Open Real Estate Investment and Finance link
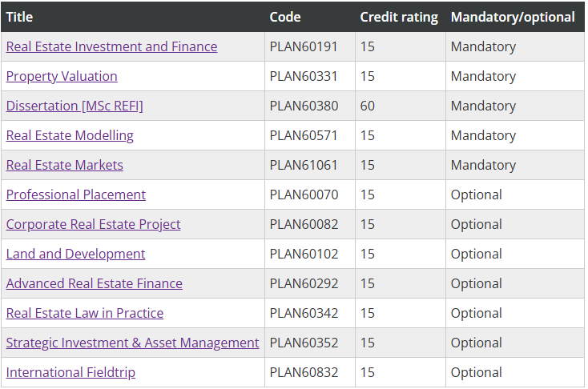 (111, 46)
